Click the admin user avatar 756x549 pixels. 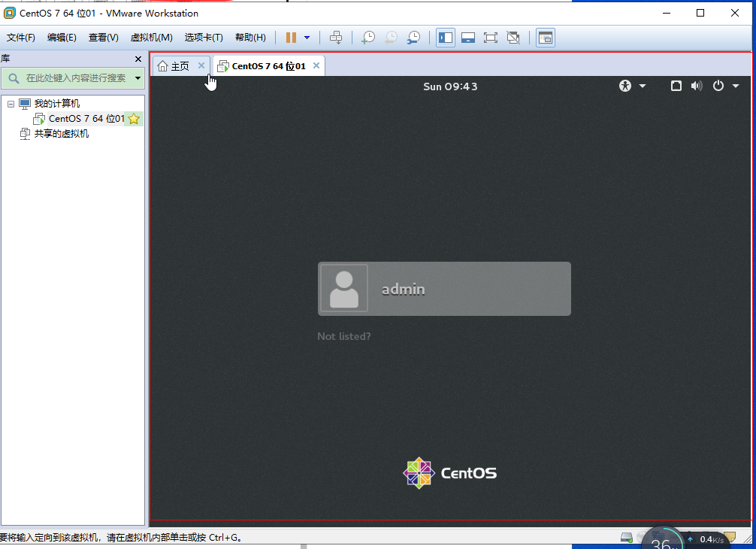[x=343, y=289]
